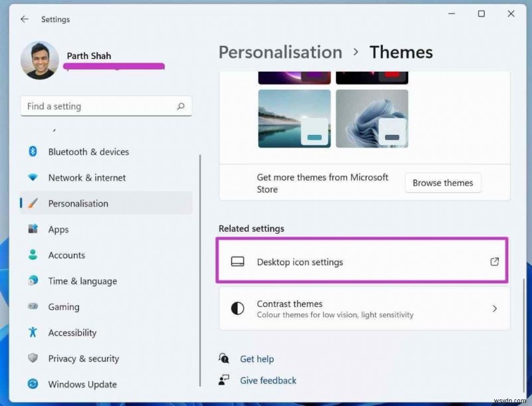The height and width of the screenshot is (406, 532).
Task: Click the Give feedback link
Action: (267, 380)
